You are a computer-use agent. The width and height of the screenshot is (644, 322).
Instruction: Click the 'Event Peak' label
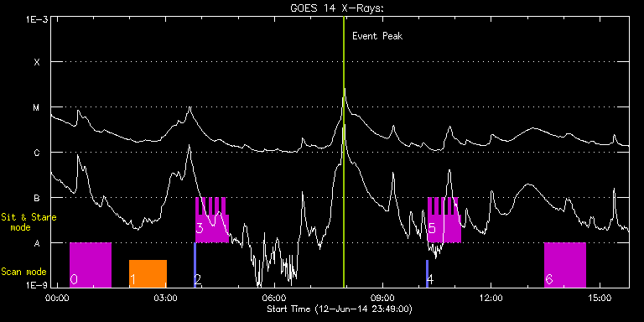377,36
